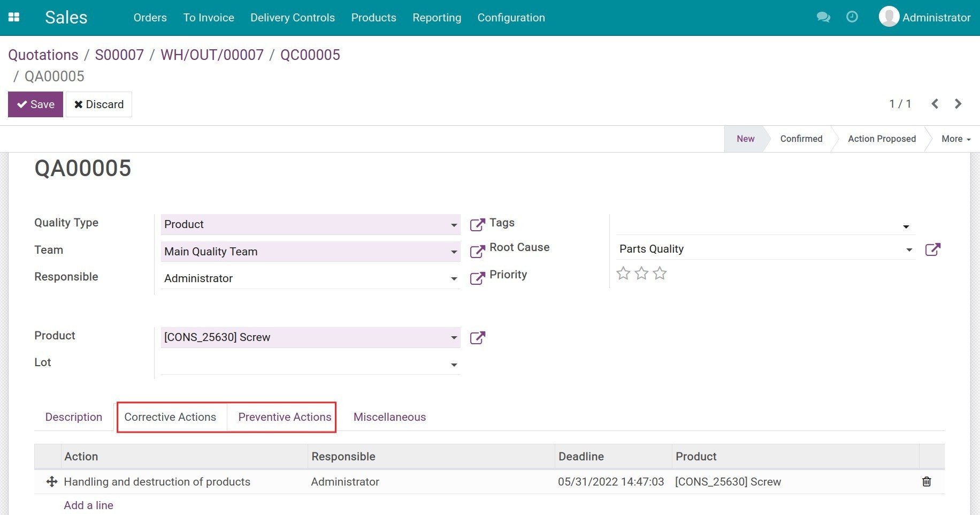The height and width of the screenshot is (515, 980).
Task: Open the conversations chat icon
Action: pyautogui.click(x=823, y=17)
